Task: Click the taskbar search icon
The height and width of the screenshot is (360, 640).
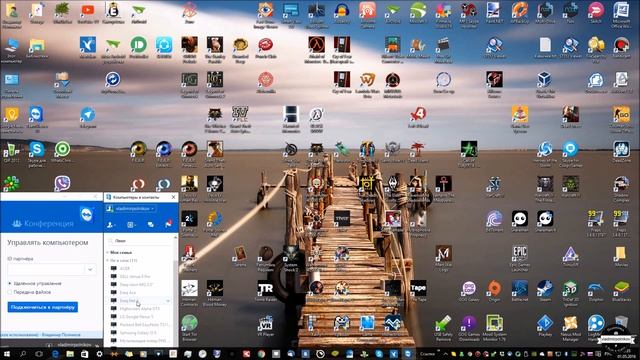Action: [23, 354]
